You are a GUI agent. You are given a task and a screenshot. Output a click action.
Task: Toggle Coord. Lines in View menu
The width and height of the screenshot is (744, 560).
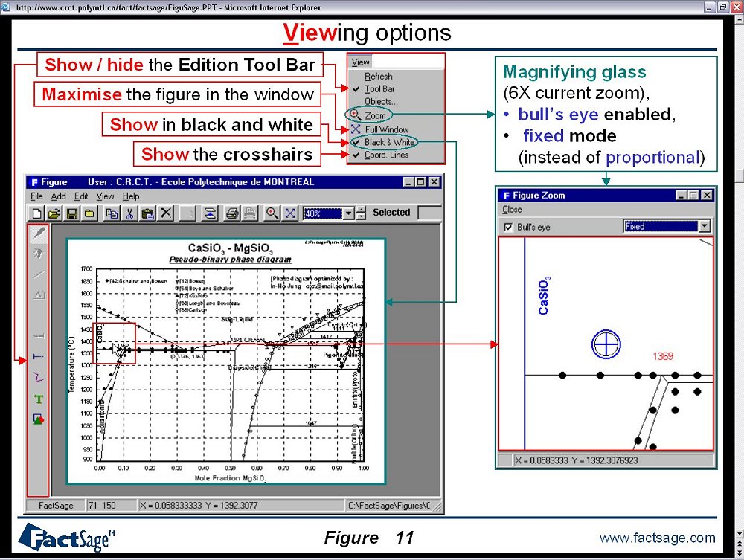(386, 155)
